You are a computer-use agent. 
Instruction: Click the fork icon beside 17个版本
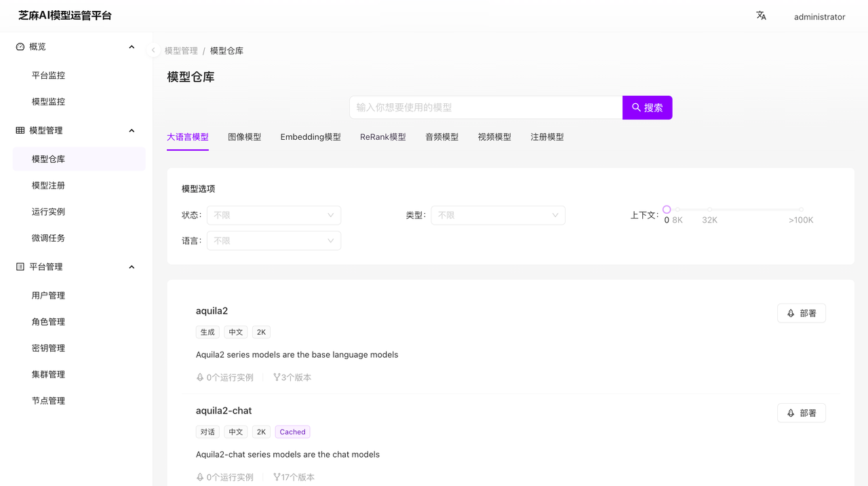coord(277,477)
